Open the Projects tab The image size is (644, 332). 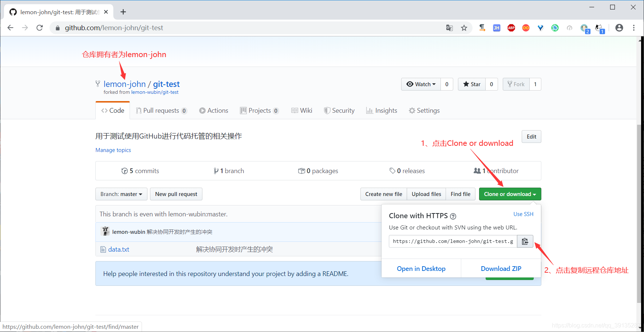[260, 111]
